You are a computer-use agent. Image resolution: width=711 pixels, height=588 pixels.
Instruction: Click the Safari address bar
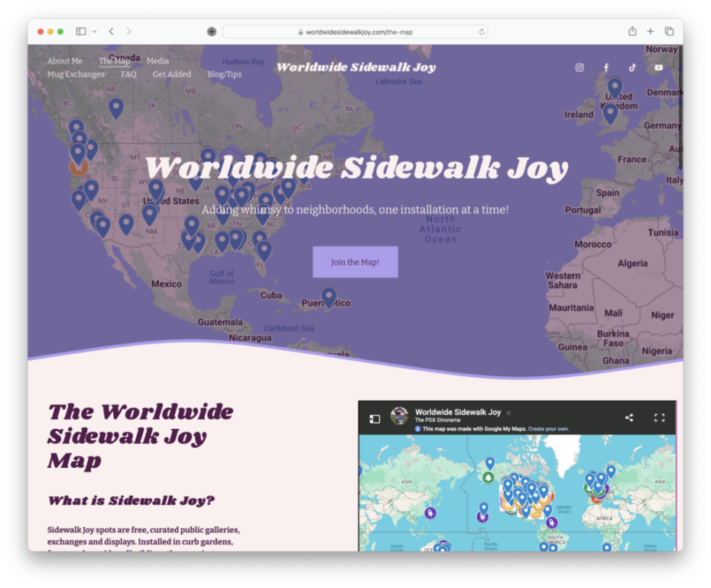[x=355, y=32]
